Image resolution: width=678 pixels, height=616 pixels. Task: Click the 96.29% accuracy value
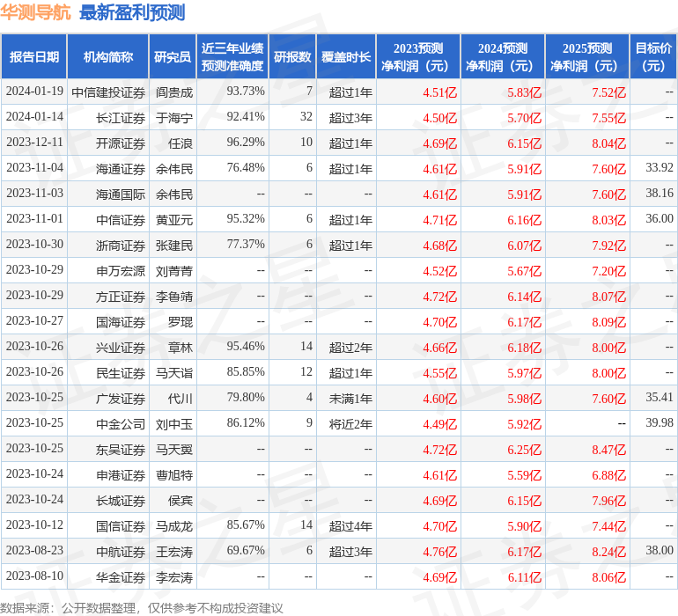point(246,143)
